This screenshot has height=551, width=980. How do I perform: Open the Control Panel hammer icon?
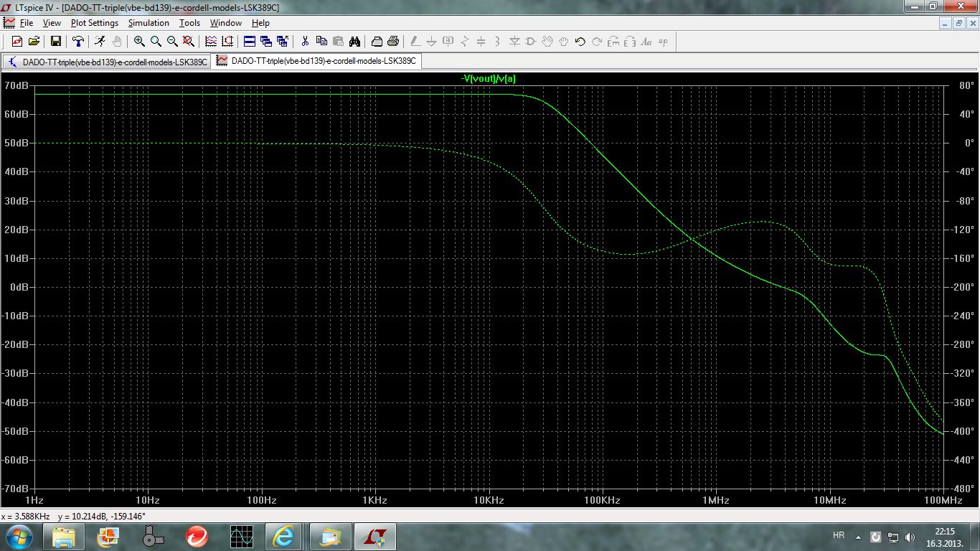(77, 42)
